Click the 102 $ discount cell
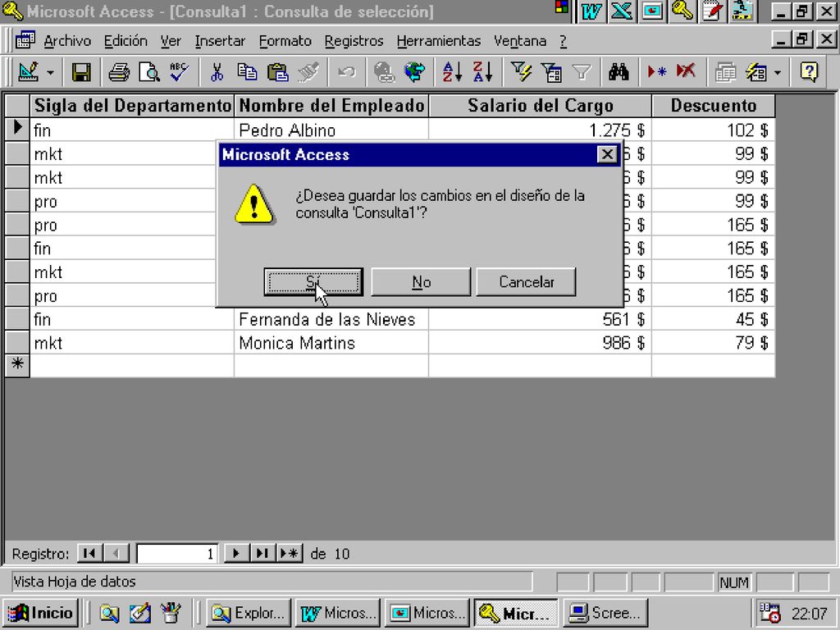840x630 pixels. (714, 130)
